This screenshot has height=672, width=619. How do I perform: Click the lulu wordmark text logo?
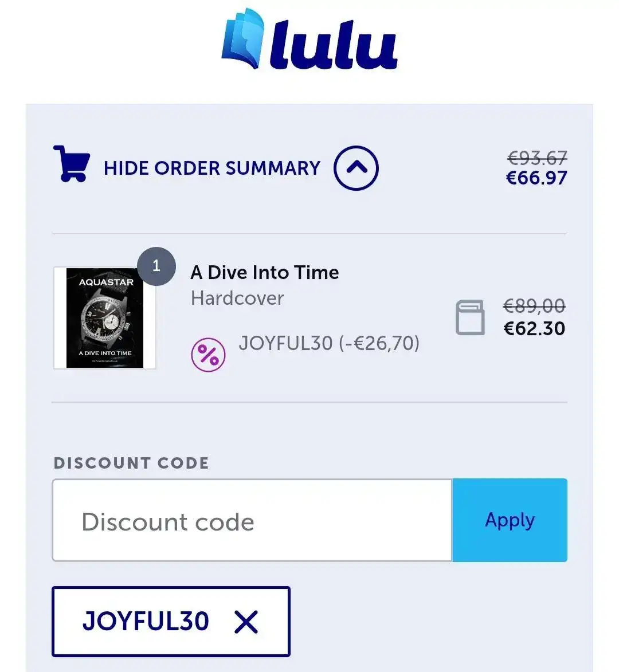(x=334, y=45)
